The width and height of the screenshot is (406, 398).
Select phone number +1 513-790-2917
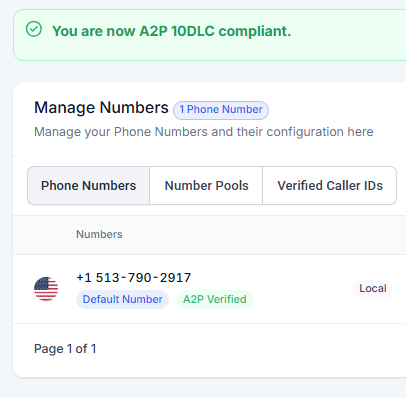[x=134, y=277]
